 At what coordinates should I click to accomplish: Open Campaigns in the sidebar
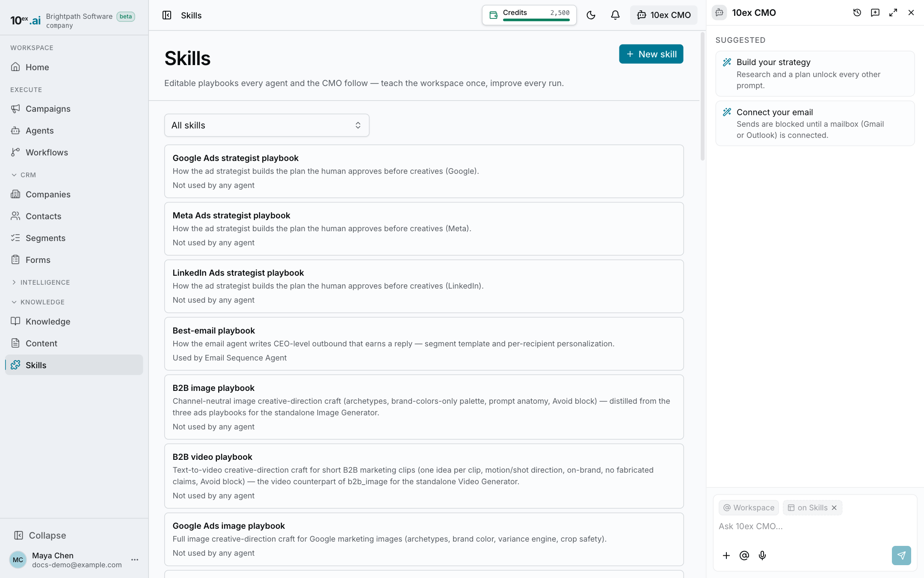[x=74, y=109]
